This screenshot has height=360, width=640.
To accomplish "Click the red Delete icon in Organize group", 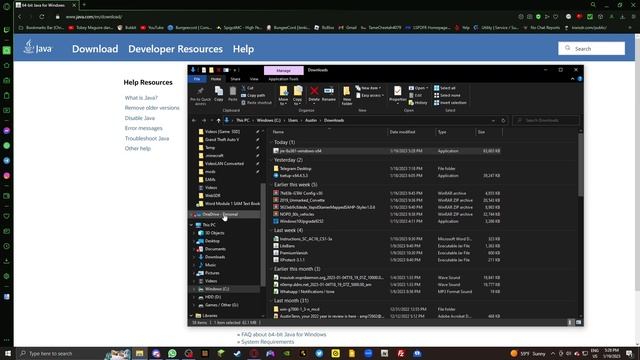I will coord(314,91).
